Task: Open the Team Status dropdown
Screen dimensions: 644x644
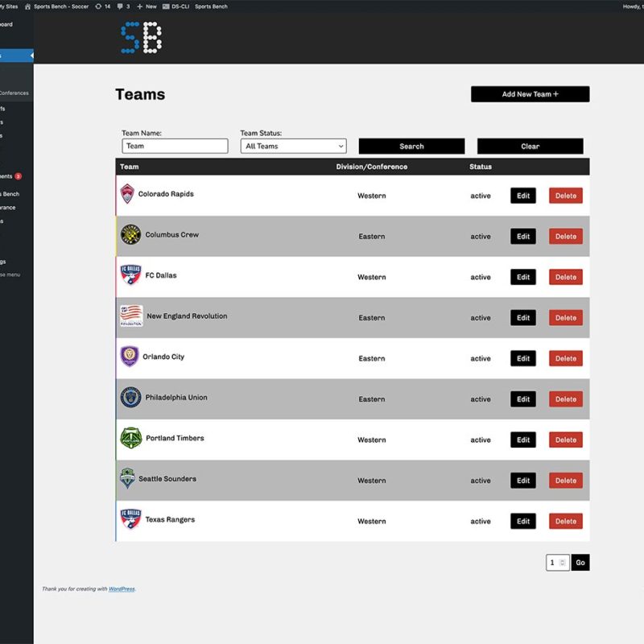Action: click(293, 146)
